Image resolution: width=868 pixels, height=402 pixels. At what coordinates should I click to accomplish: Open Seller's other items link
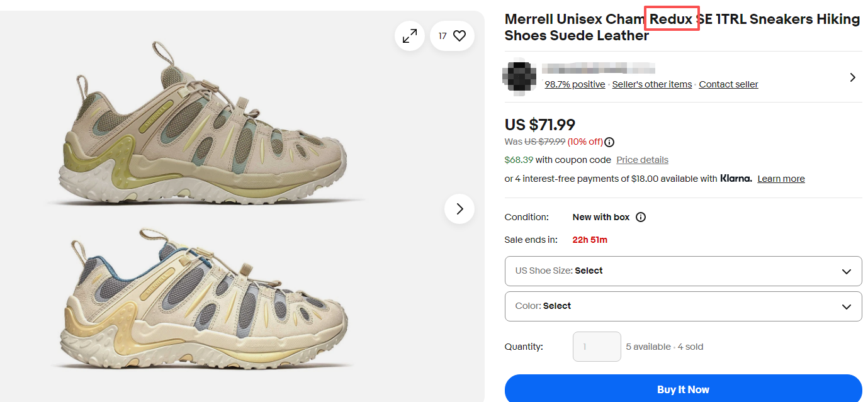tap(651, 84)
